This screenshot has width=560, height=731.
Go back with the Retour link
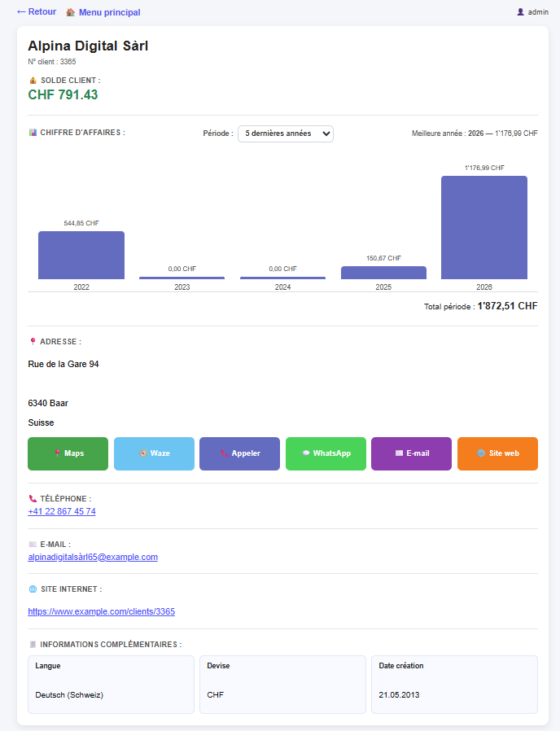[x=37, y=11]
